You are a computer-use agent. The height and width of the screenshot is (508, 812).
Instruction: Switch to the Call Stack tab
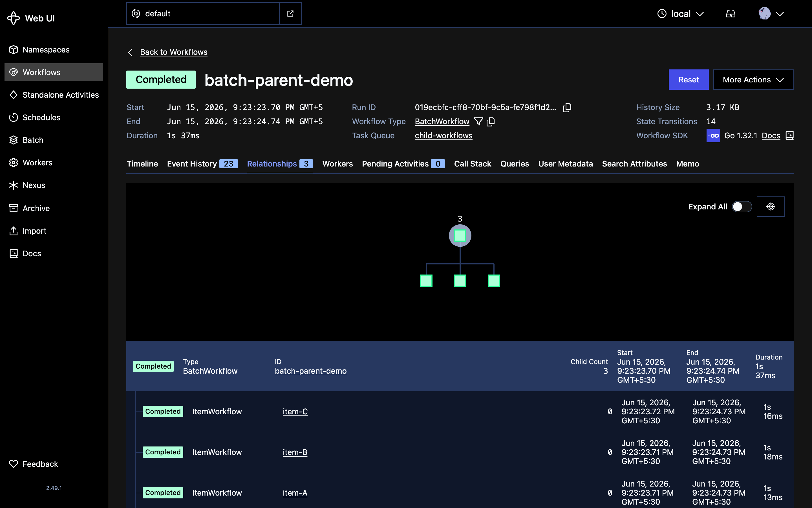(473, 164)
